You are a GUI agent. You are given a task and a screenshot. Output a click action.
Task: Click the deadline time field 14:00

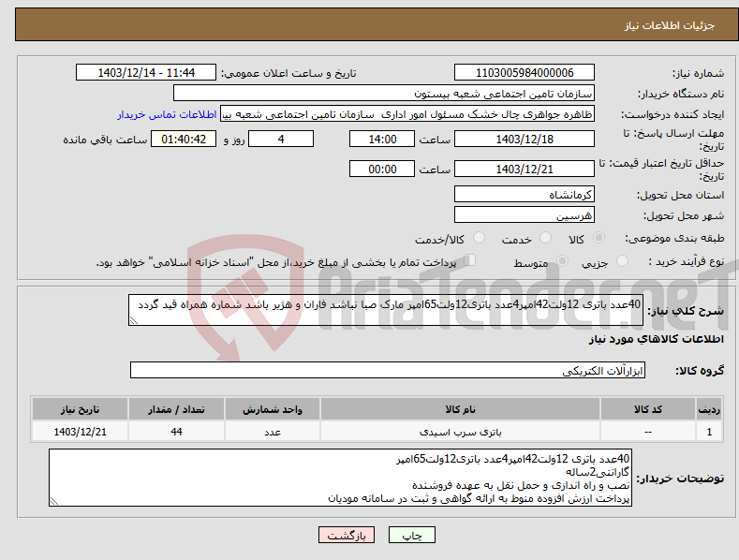coord(382,139)
